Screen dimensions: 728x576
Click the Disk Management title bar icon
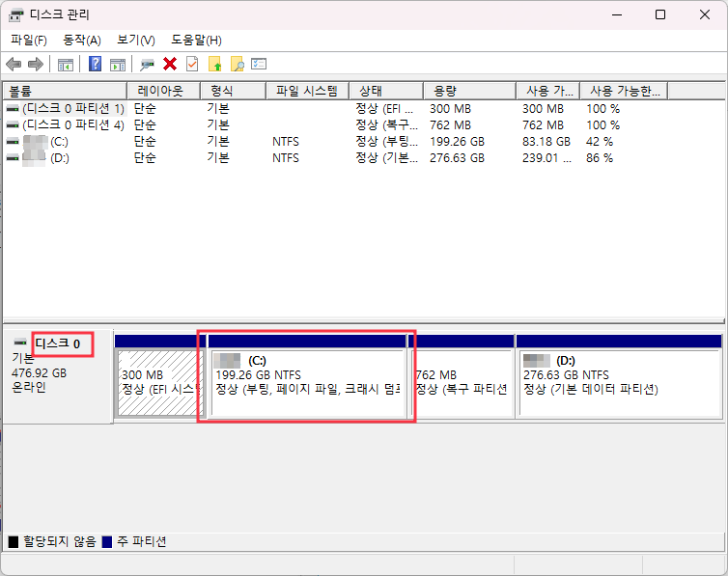pos(15,14)
